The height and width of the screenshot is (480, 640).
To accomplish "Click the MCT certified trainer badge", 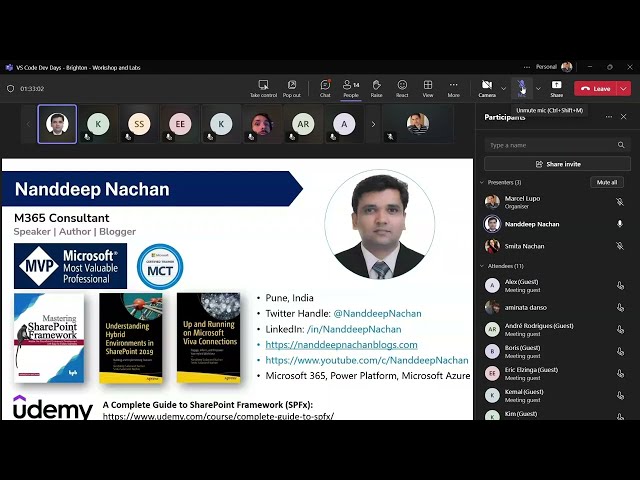I will click(x=160, y=267).
